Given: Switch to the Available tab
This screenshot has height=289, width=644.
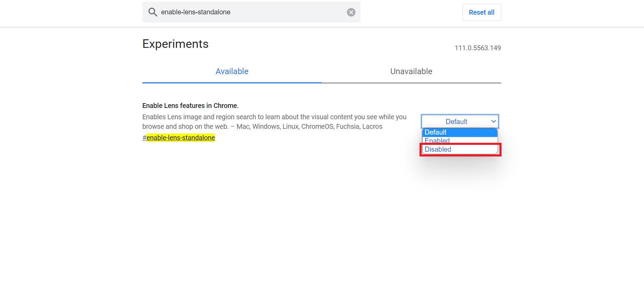Looking at the screenshot, I should pyautogui.click(x=232, y=71).
